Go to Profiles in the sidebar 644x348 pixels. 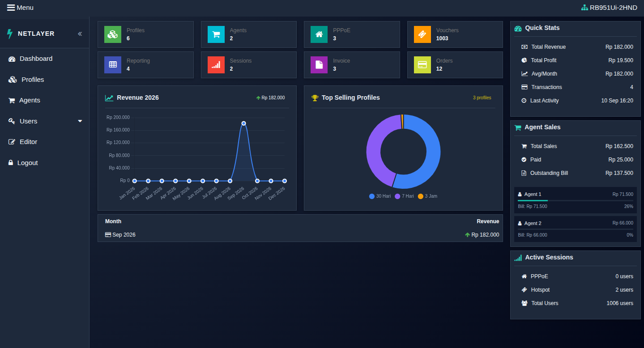(44, 80)
